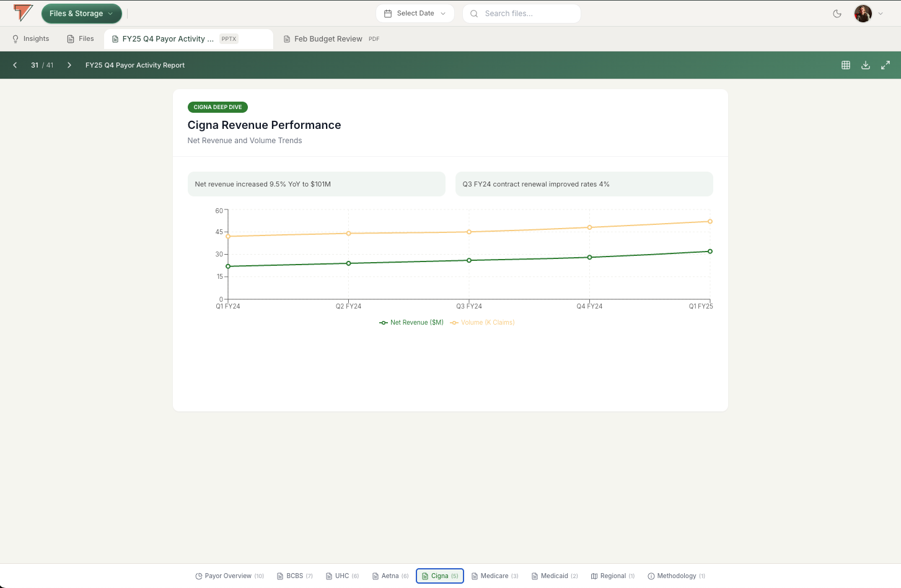Click the Volume Q4 FY24 data point
Viewport: 901px width, 588px height.
coord(589,227)
